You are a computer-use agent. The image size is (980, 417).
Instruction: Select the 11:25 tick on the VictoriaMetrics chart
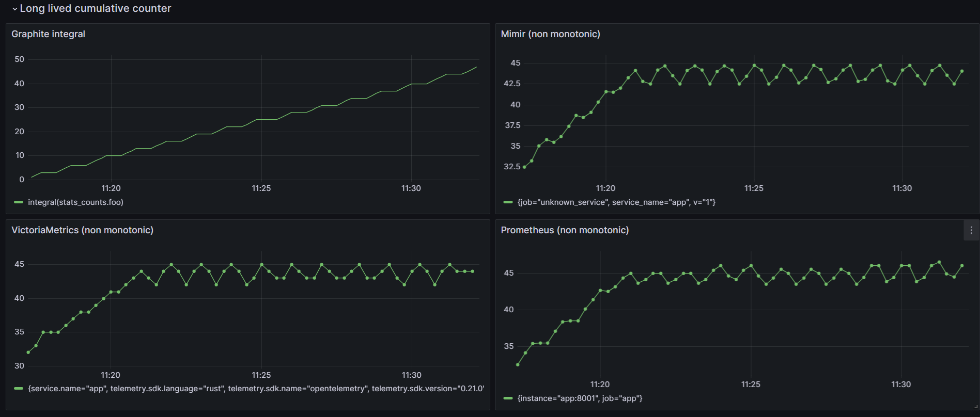(x=261, y=375)
